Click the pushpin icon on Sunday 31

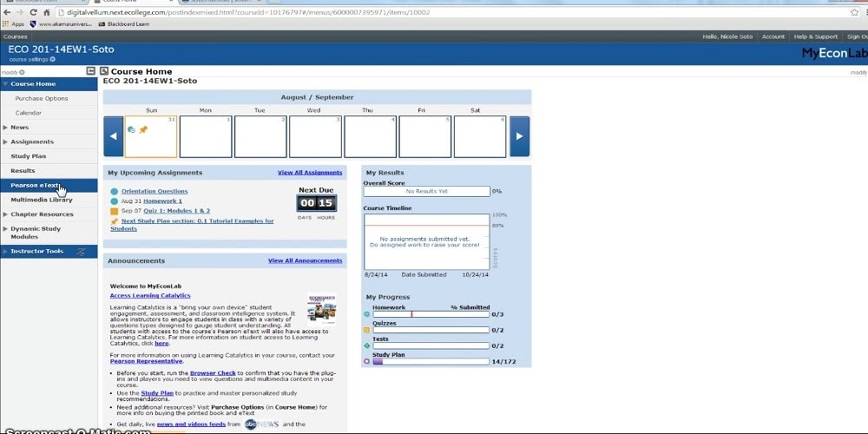[x=144, y=129]
